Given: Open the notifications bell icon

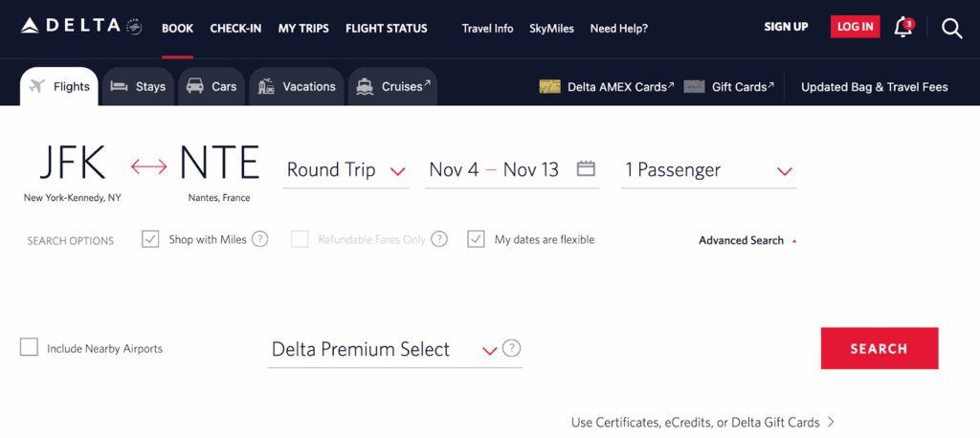Looking at the screenshot, I should tap(902, 28).
